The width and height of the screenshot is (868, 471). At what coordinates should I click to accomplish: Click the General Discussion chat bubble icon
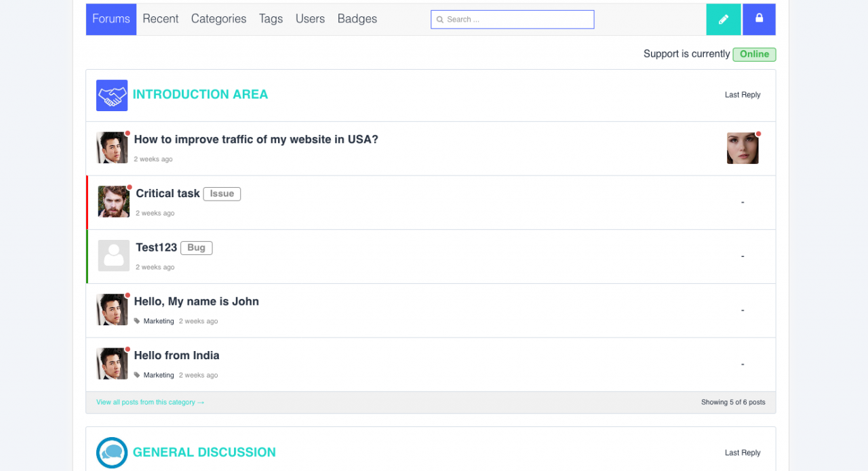pyautogui.click(x=112, y=452)
